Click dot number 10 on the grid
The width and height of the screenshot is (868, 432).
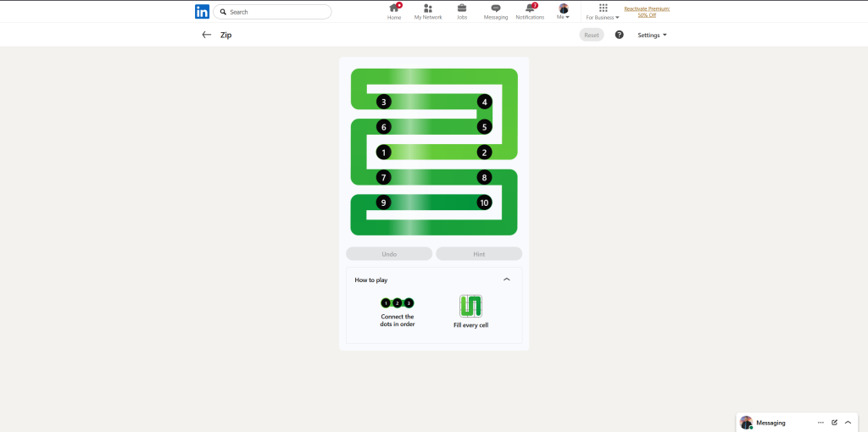484,202
